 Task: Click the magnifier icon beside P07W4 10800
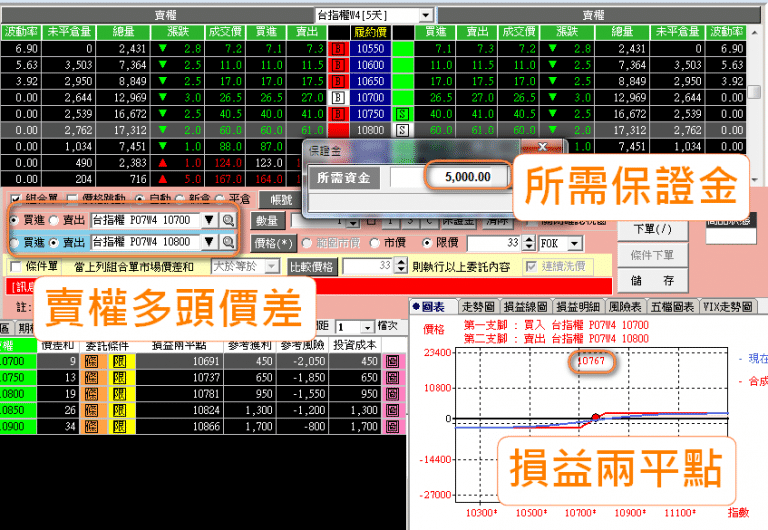tap(228, 242)
